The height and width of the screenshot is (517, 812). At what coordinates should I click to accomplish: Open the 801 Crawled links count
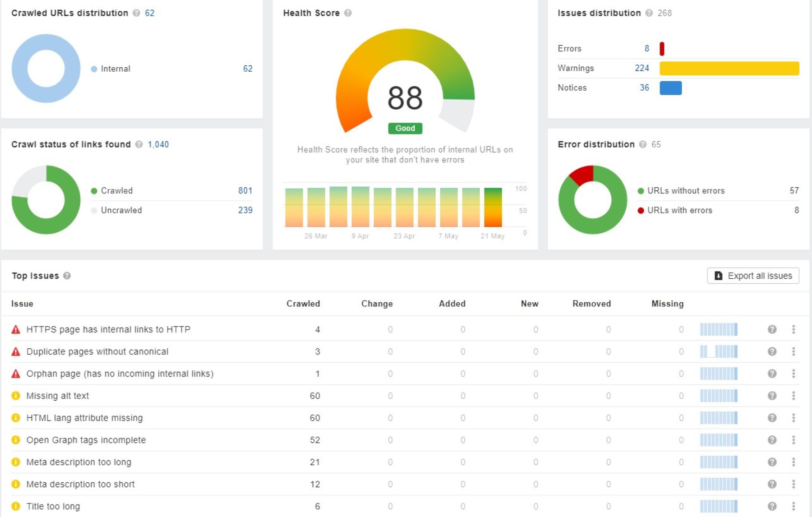click(x=245, y=190)
